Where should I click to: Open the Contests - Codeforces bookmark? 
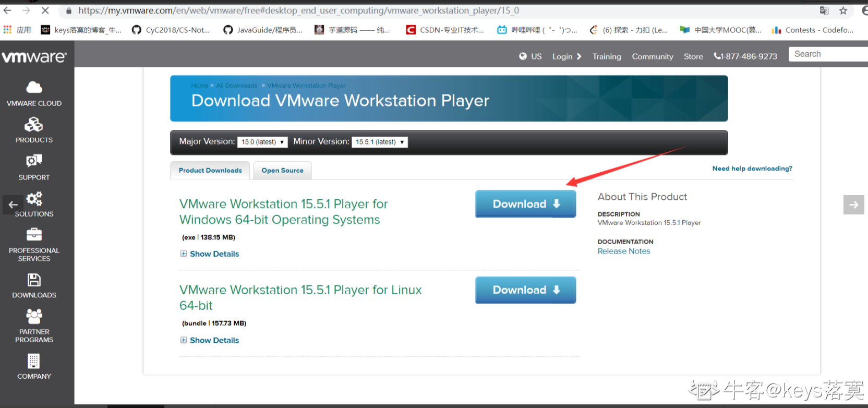click(813, 30)
